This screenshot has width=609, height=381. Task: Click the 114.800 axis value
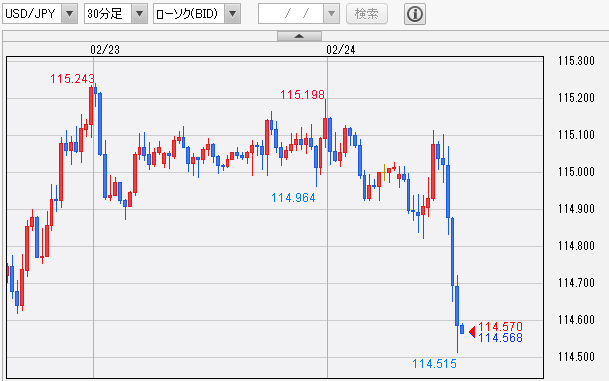point(576,246)
